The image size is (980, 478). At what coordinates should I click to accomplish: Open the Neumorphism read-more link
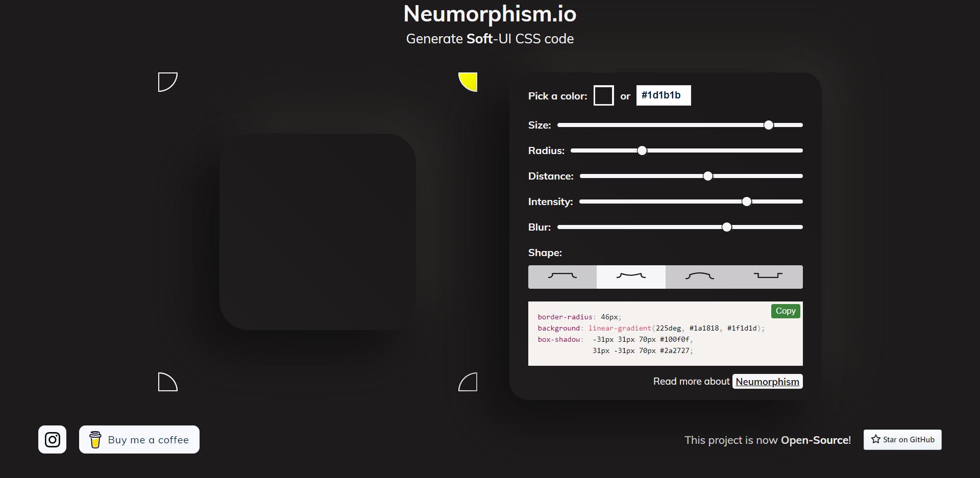(x=767, y=382)
